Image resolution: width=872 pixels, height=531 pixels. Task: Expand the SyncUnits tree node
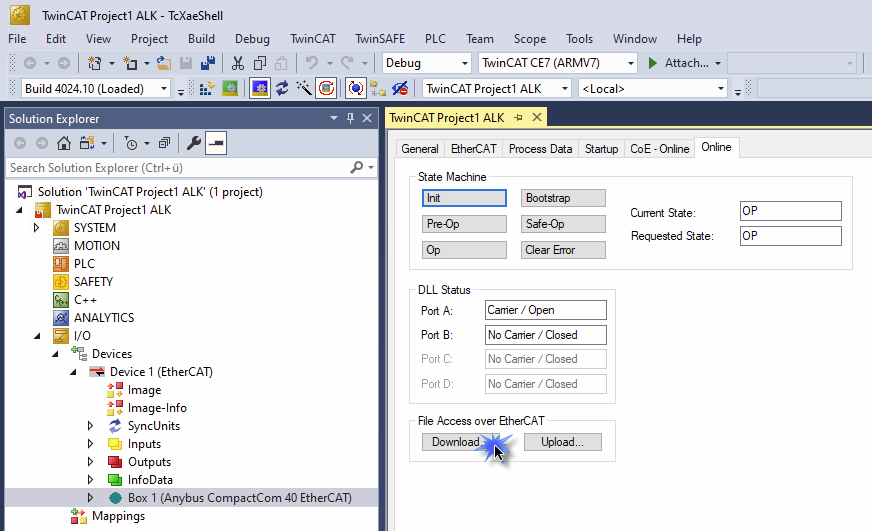[x=91, y=426]
